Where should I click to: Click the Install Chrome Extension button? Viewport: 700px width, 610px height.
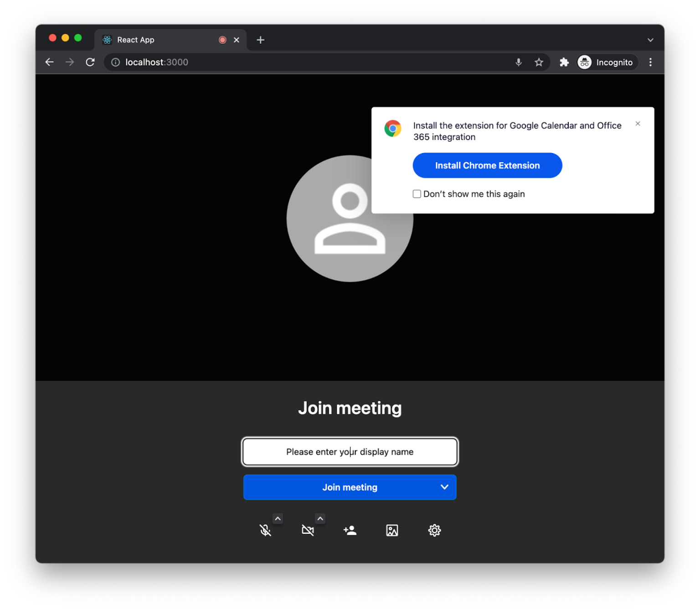tap(487, 165)
